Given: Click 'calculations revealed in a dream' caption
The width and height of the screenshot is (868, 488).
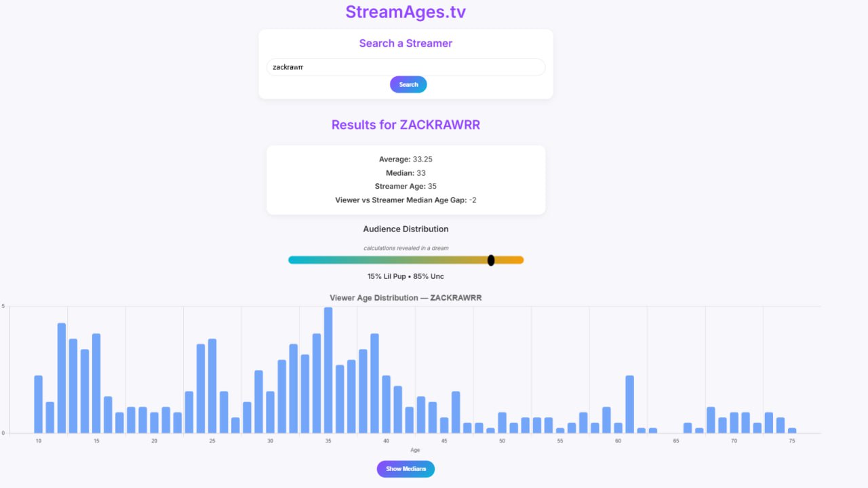Looking at the screenshot, I should click(x=406, y=248).
